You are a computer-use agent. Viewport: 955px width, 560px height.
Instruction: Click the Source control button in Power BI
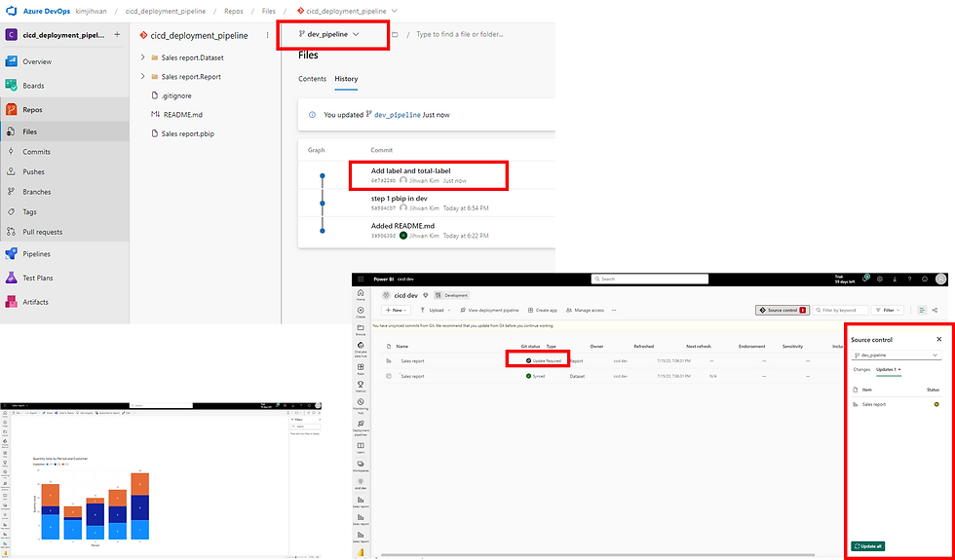click(x=783, y=310)
